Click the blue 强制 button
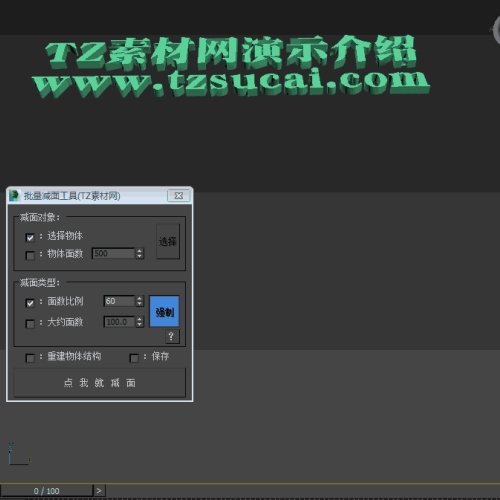Viewport: 500px width, 500px height. click(x=164, y=311)
